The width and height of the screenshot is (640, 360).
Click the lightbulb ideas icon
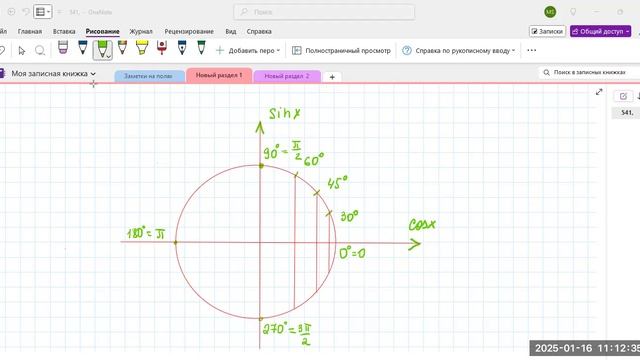tap(573, 12)
